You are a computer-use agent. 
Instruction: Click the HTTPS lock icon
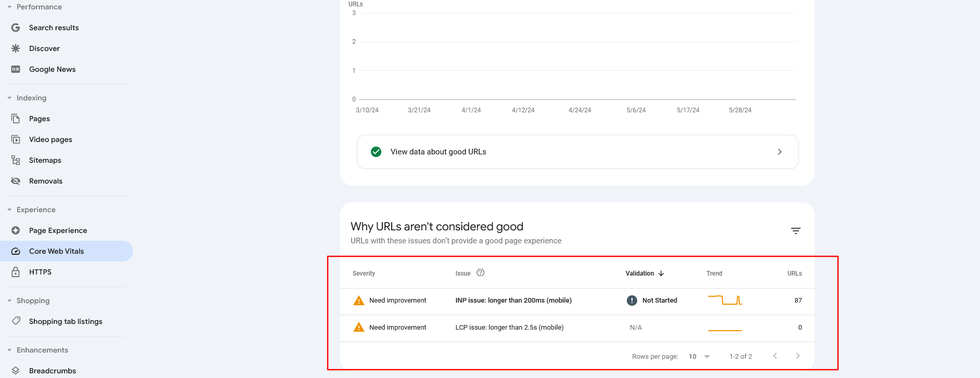point(16,272)
